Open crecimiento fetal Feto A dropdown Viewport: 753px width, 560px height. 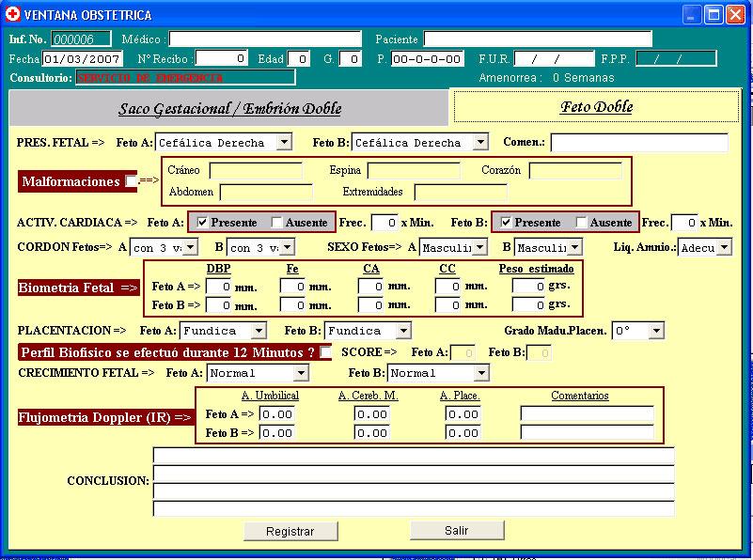pos(301,372)
